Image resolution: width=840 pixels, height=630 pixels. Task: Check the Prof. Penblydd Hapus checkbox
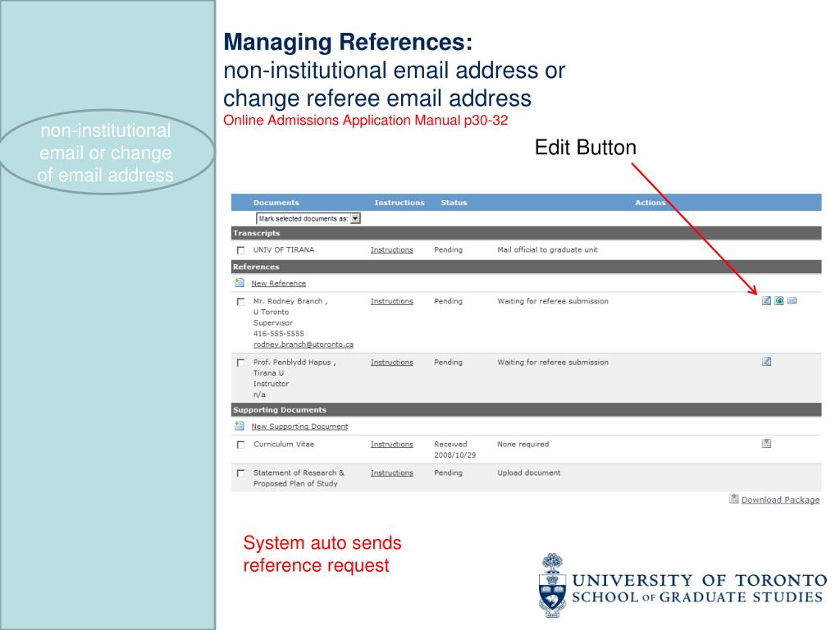point(240,363)
